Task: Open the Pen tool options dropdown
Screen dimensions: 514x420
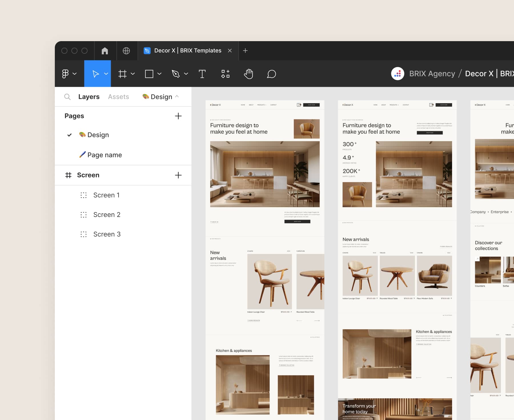Action: pos(186,74)
